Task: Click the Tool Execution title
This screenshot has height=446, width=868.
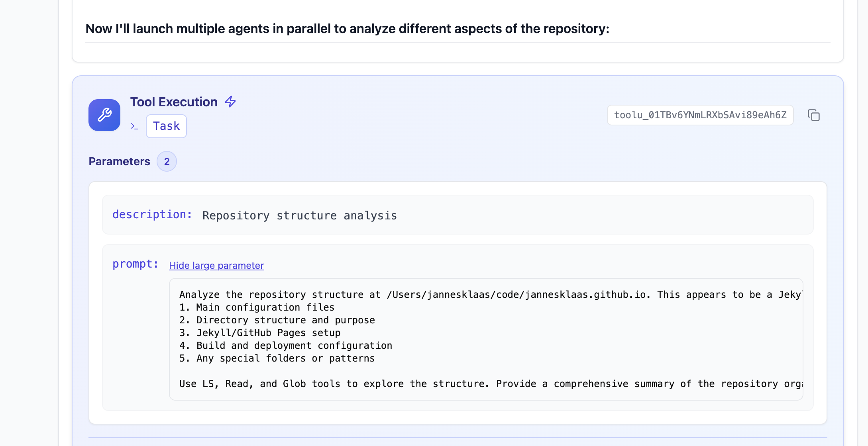Action: point(174,102)
